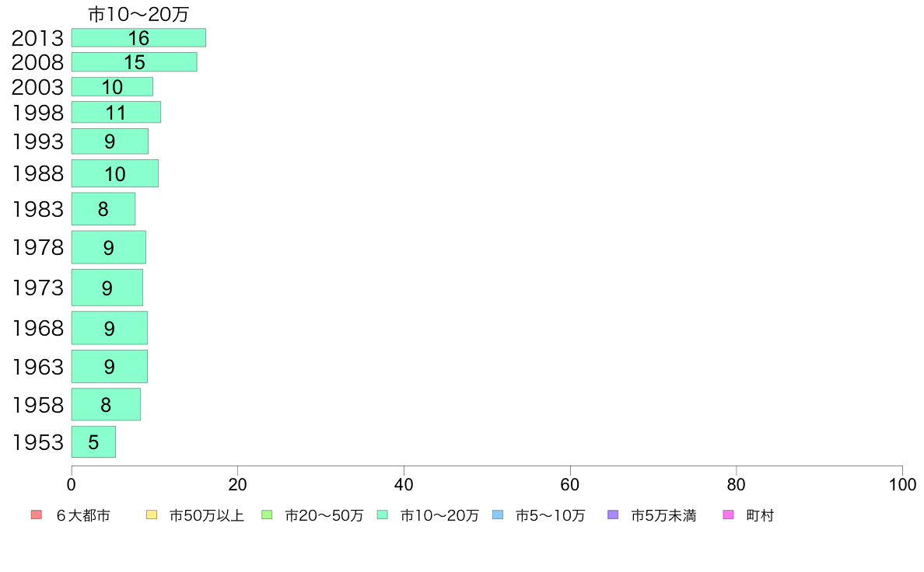
Task: Click the 6大都市 legend label text
Action: point(83,515)
